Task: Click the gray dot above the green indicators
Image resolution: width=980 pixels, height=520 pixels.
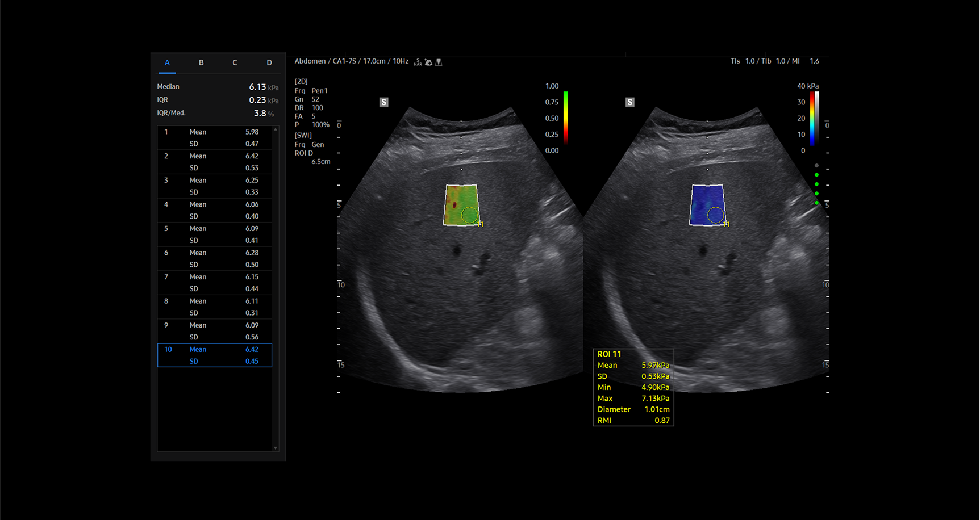Action: coord(816,166)
